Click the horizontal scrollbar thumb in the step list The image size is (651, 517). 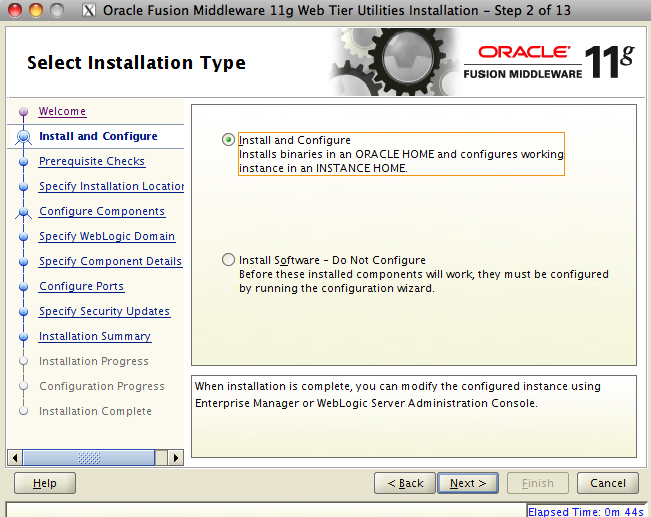coord(88,458)
